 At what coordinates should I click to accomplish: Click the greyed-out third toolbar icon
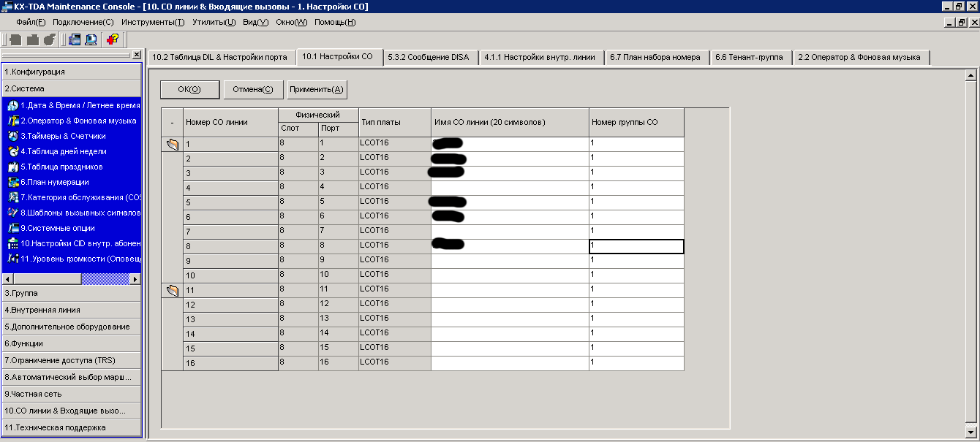(x=49, y=39)
